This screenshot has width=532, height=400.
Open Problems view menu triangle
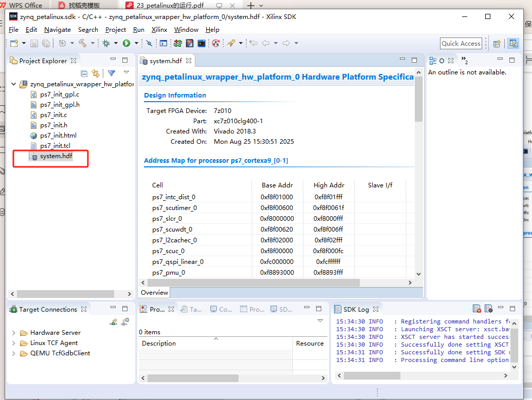320,321
